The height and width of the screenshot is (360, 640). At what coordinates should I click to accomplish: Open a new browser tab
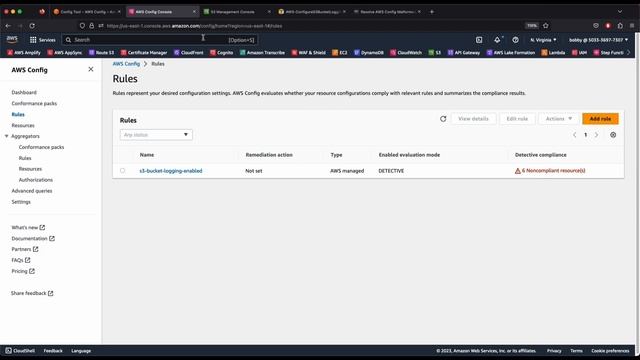(432, 11)
